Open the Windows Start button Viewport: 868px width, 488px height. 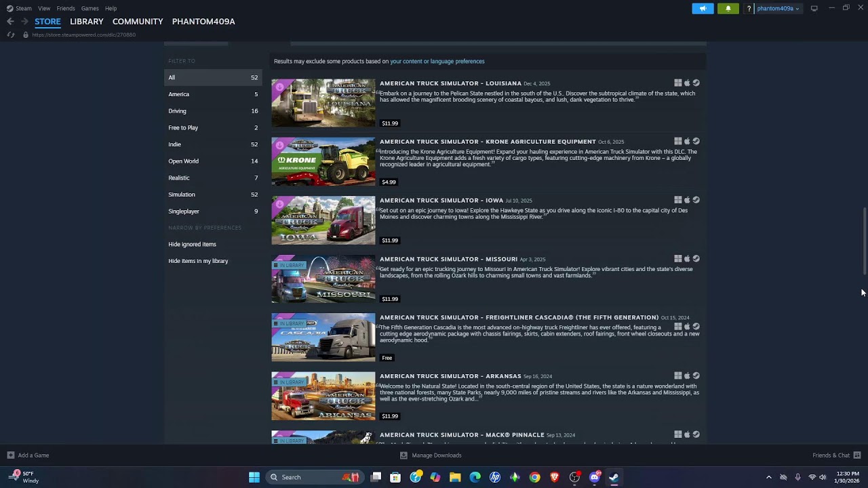pyautogui.click(x=254, y=477)
